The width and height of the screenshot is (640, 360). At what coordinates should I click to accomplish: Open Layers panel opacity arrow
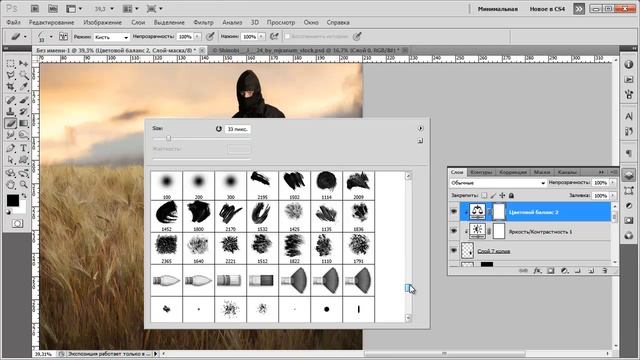point(612,183)
